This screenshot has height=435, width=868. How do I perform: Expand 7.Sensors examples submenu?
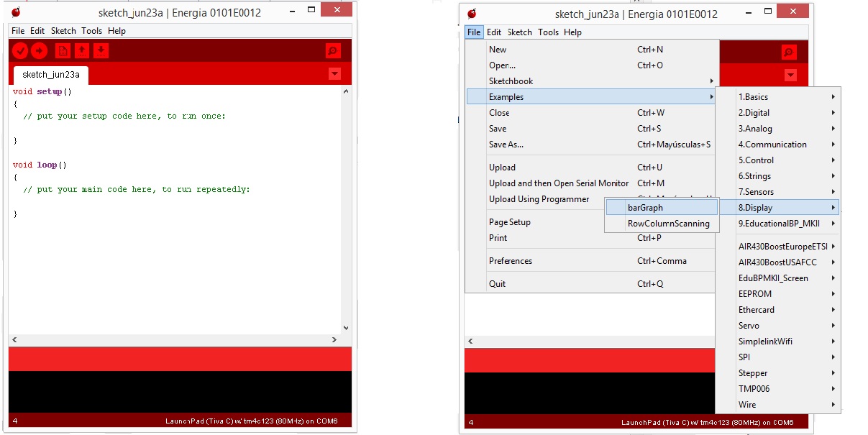pyautogui.click(x=777, y=192)
